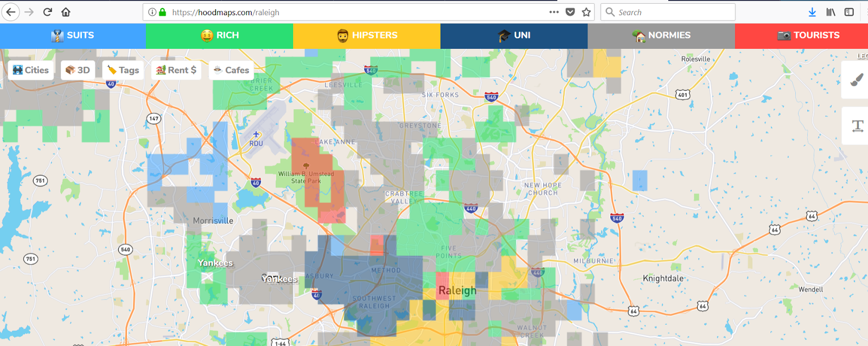The image size is (868, 346).
Task: Select the SUITS category tab
Action: (73, 35)
